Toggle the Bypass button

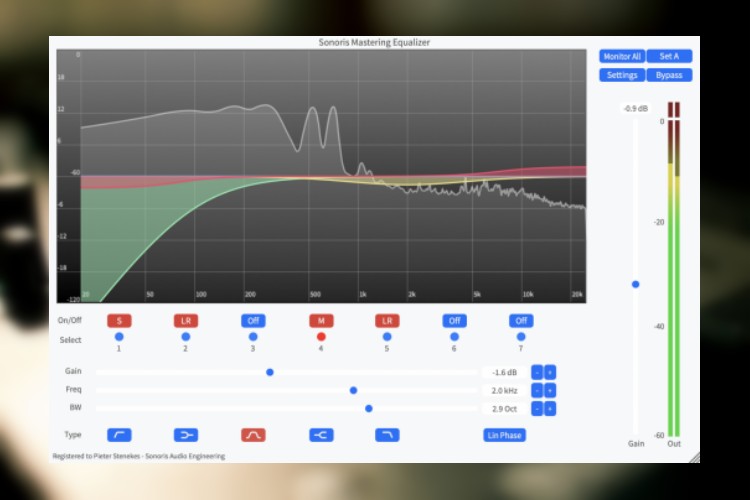[669, 75]
